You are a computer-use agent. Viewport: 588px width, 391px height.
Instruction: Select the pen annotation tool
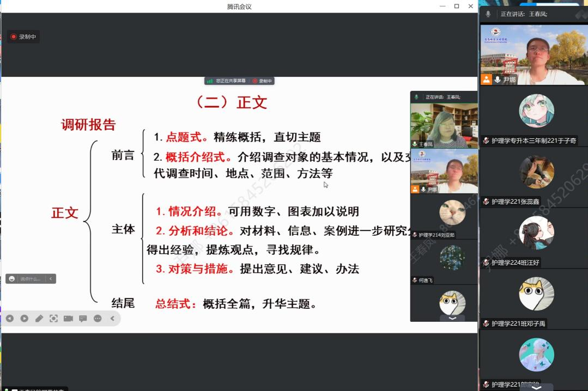point(39,319)
